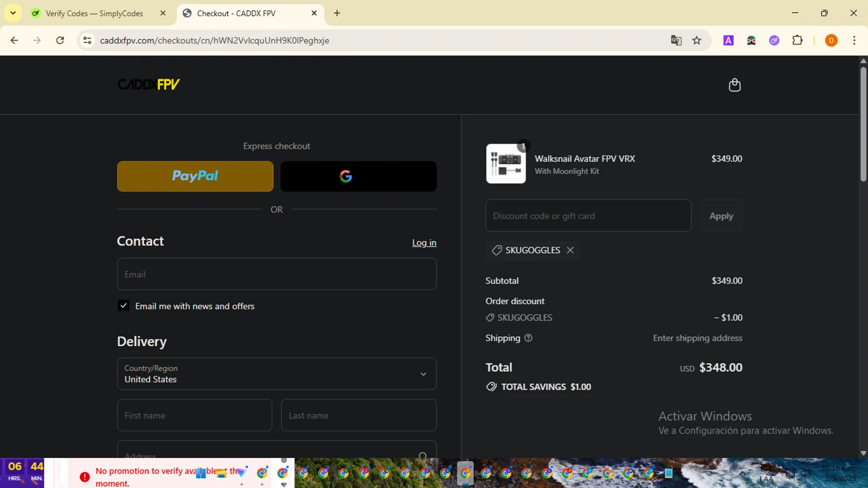Click the red error alert icon
This screenshot has width=868, height=488.
click(x=85, y=477)
